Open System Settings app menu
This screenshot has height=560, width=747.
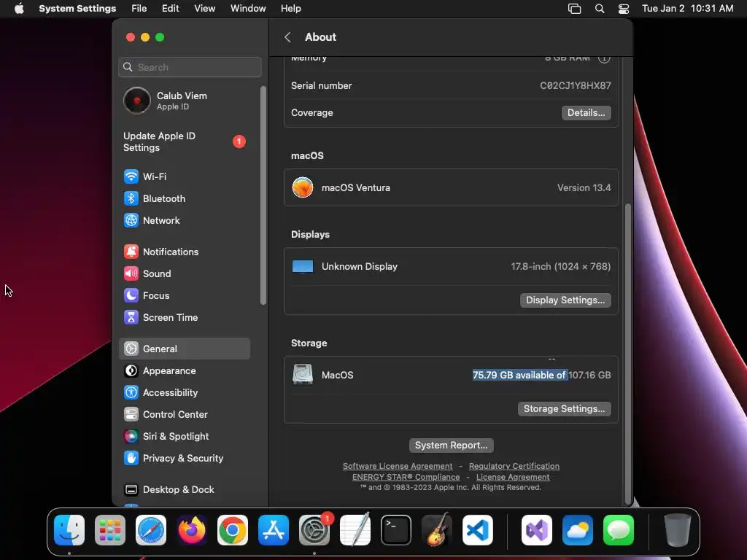(77, 9)
